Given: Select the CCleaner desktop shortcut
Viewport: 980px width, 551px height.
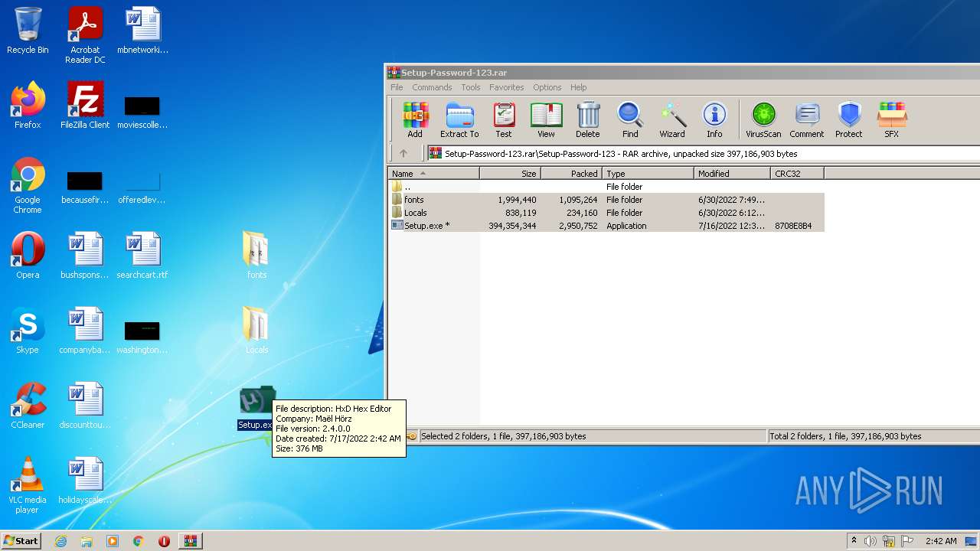Looking at the screenshot, I should coord(28,406).
